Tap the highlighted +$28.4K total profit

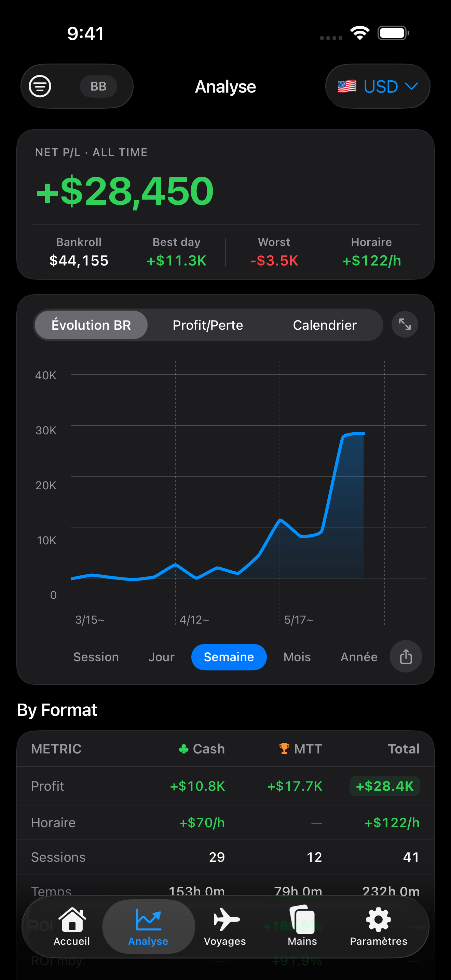point(384,786)
